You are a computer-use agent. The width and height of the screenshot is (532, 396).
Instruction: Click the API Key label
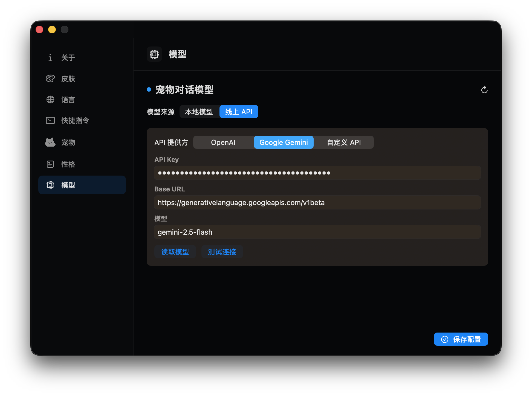166,159
